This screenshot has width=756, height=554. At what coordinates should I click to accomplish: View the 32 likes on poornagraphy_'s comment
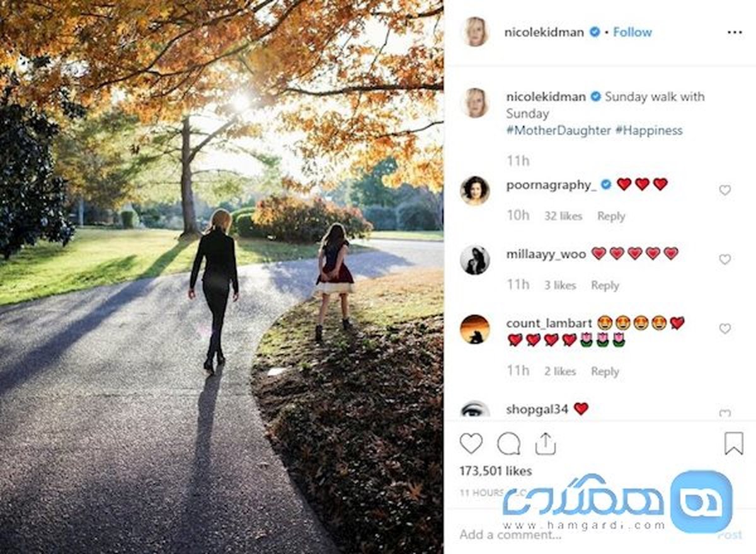(x=563, y=216)
